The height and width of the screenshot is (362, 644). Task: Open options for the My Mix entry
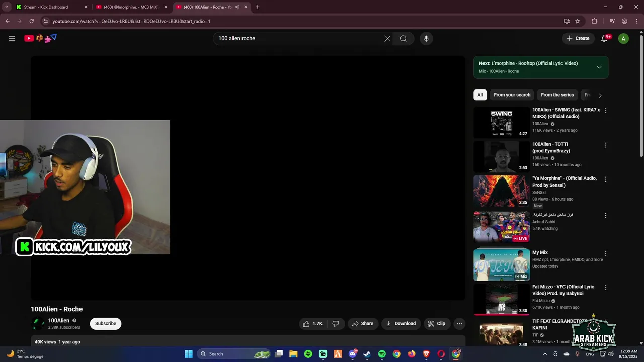[x=606, y=254]
